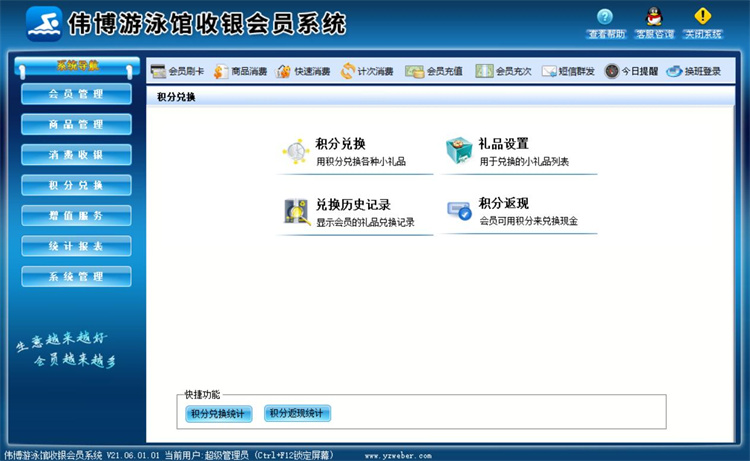Click the 关闭系统 text label

click(703, 34)
